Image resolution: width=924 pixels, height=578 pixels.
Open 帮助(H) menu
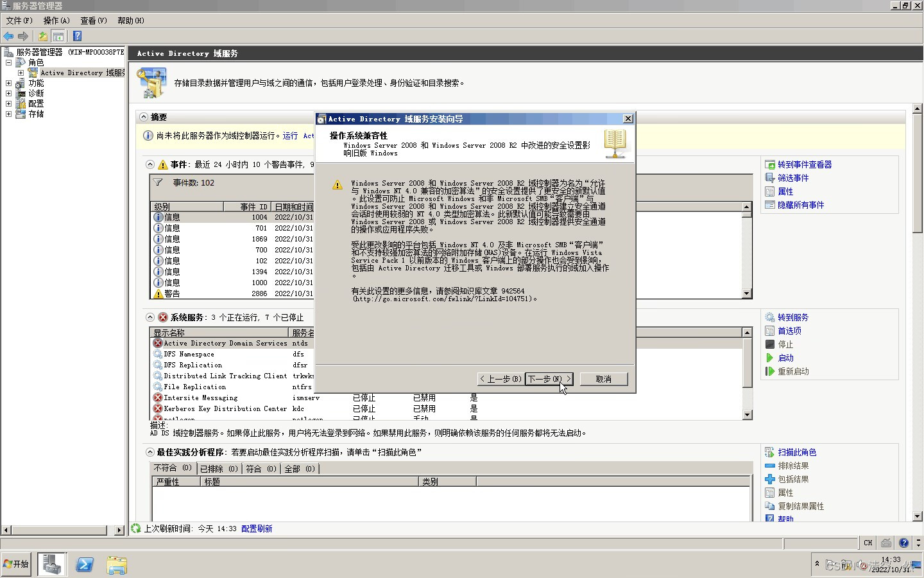click(x=131, y=21)
